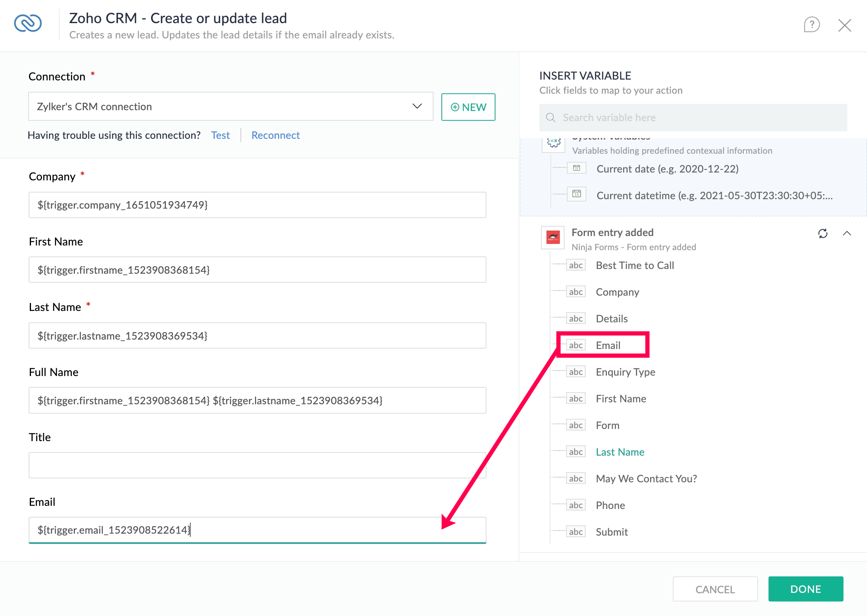Click the Current date calendar icon

tap(576, 168)
